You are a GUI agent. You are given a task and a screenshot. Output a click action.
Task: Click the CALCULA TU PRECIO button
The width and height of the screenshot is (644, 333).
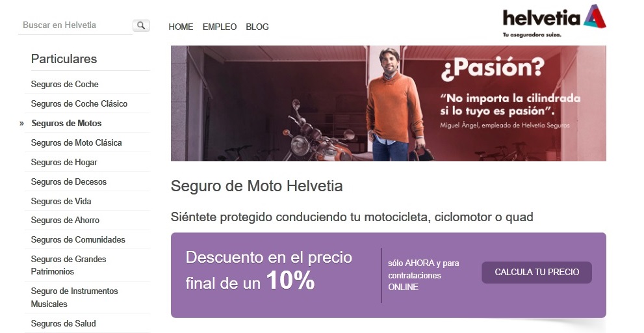pyautogui.click(x=536, y=272)
